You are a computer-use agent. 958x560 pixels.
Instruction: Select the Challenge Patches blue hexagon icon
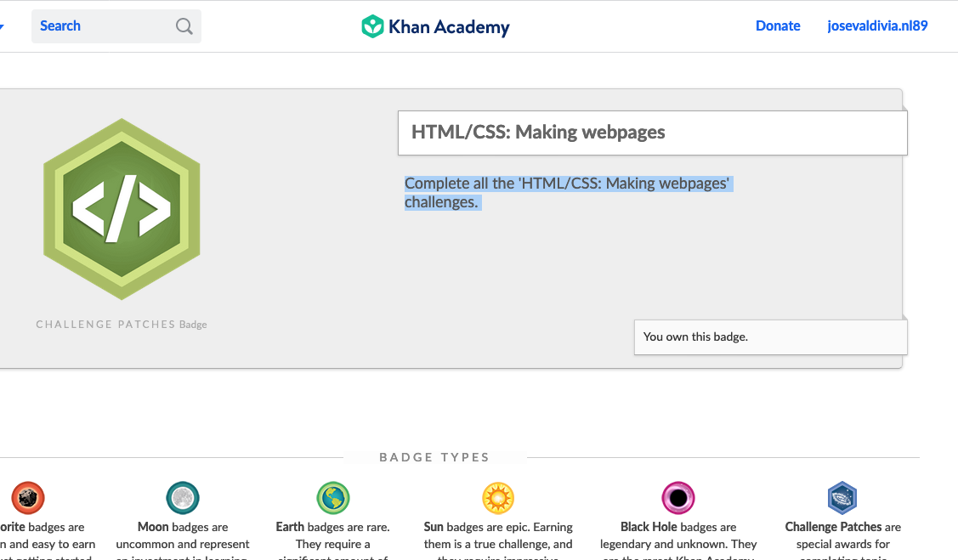point(842,498)
